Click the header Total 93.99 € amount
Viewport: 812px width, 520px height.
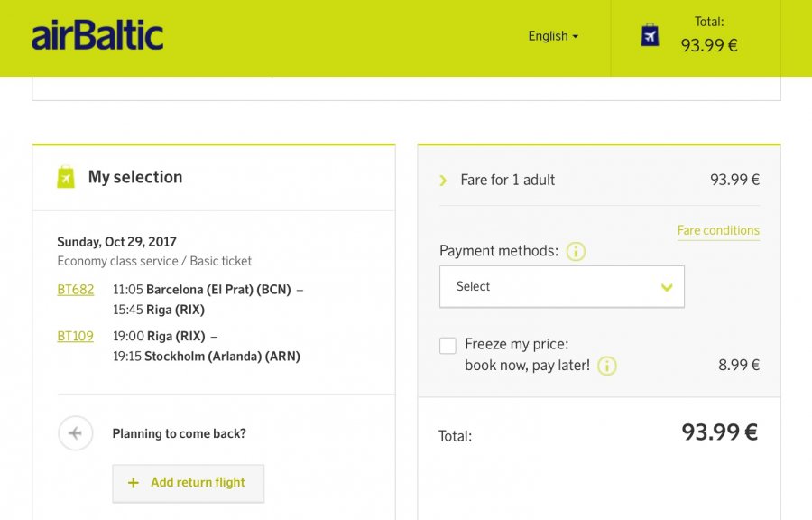(x=708, y=45)
